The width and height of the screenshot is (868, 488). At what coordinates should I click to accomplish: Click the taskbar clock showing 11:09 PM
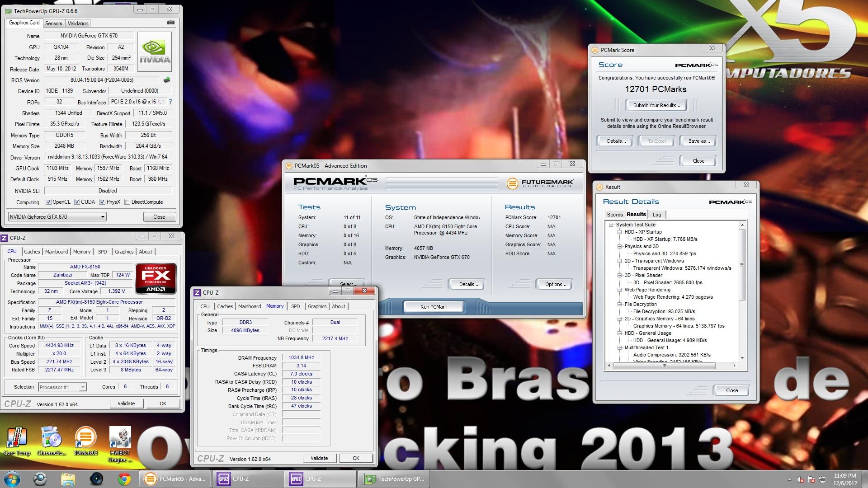click(x=844, y=479)
